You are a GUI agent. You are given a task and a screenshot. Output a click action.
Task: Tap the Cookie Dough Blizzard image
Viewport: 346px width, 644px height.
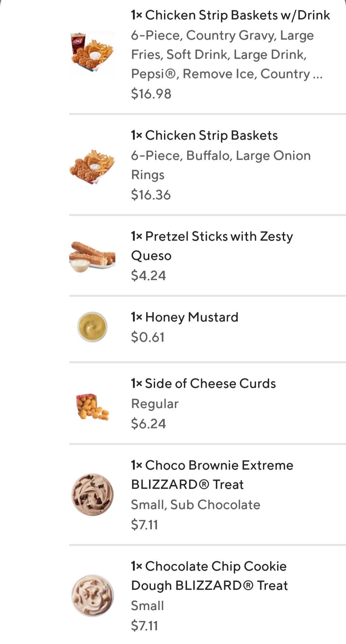[92, 596]
